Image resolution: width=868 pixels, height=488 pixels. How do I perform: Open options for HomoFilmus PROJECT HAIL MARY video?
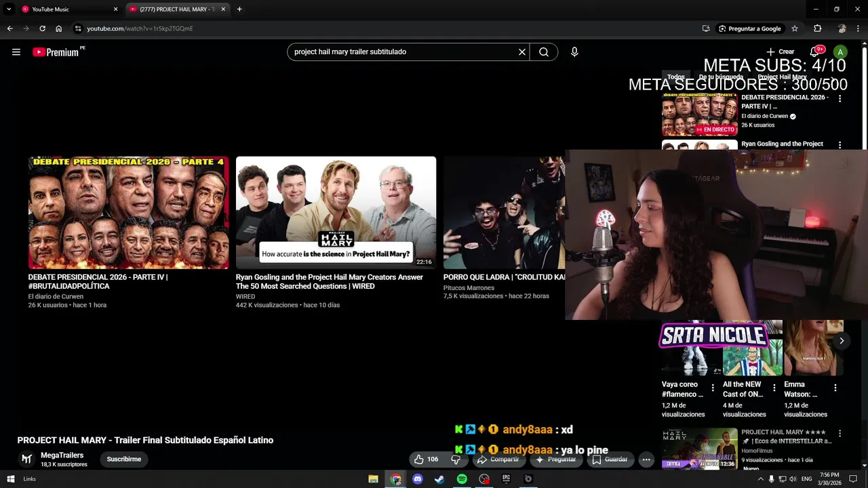[840, 434]
